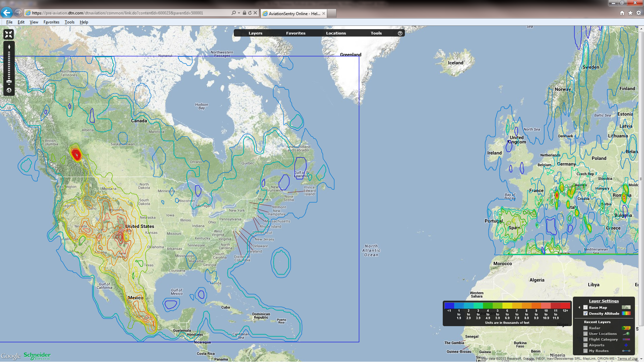Open the browser settings gear
Viewport: 644px width, 362px height.
pos(639,13)
